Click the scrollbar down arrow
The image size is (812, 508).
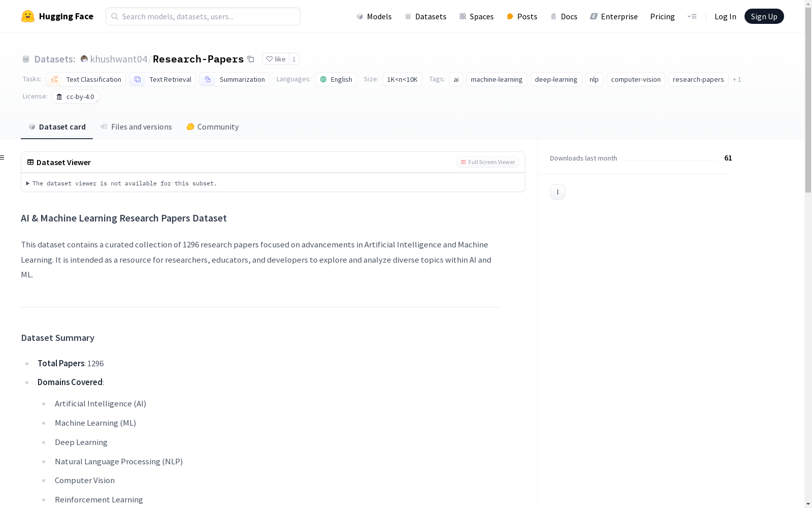[x=808, y=504]
